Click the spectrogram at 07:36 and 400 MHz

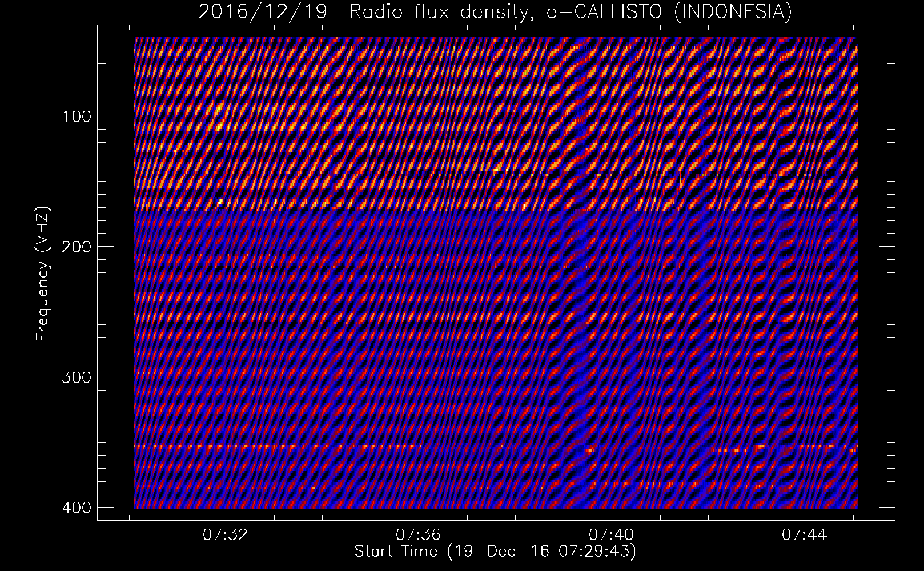tap(419, 506)
